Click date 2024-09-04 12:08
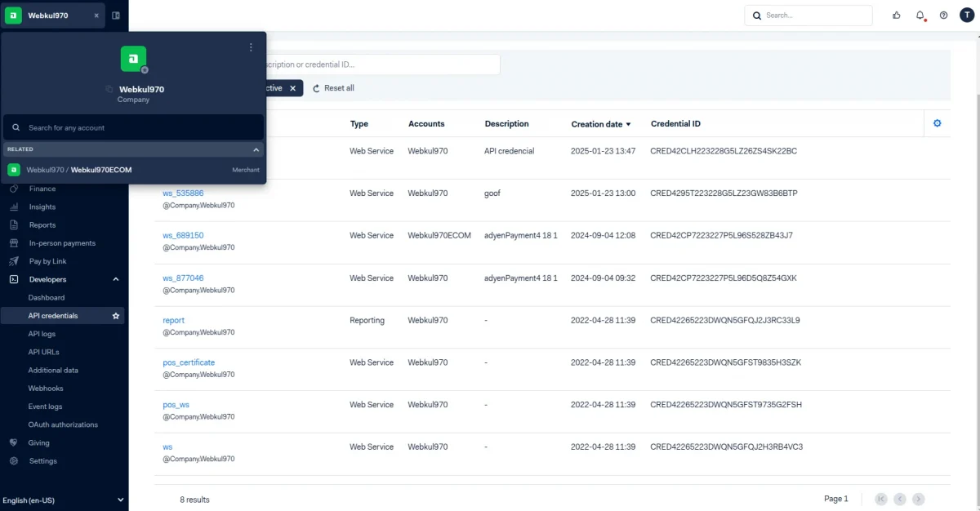 coord(603,235)
